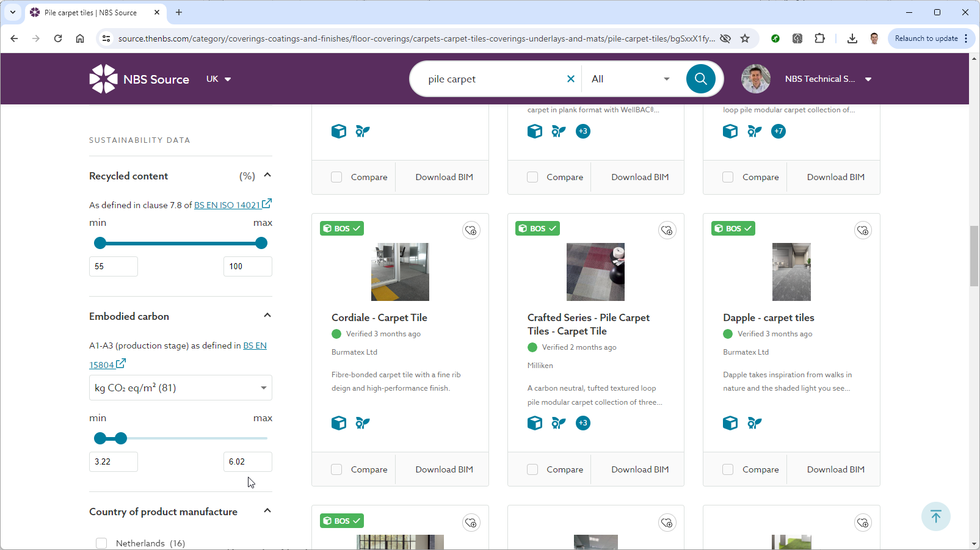This screenshot has width=980, height=550.
Task: Open browser extensions puzzle icon
Action: coord(820,38)
